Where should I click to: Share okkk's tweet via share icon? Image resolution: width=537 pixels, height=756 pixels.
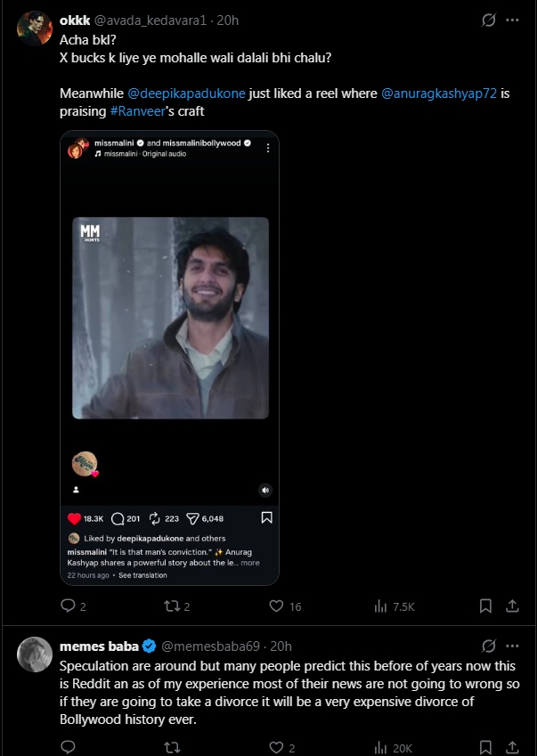click(512, 606)
